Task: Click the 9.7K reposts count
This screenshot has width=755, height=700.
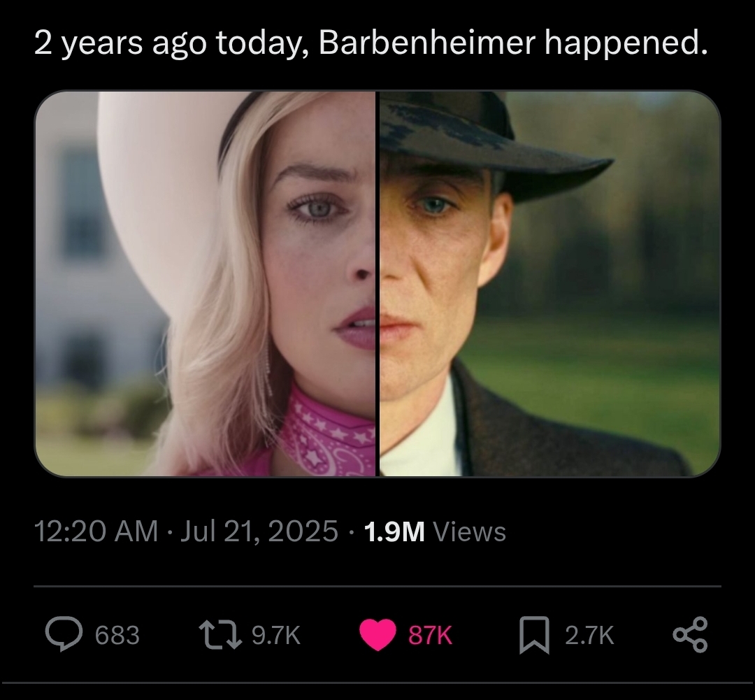Action: [x=276, y=635]
